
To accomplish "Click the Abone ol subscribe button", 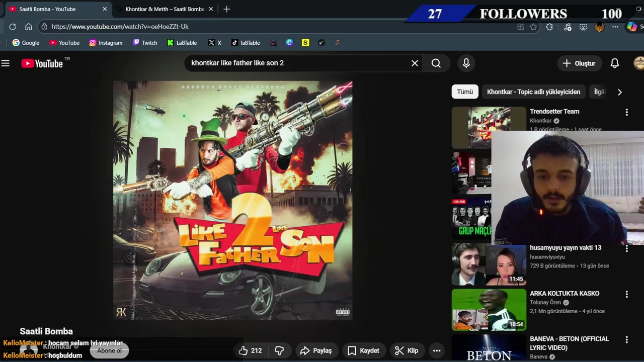I will pos(109,350).
